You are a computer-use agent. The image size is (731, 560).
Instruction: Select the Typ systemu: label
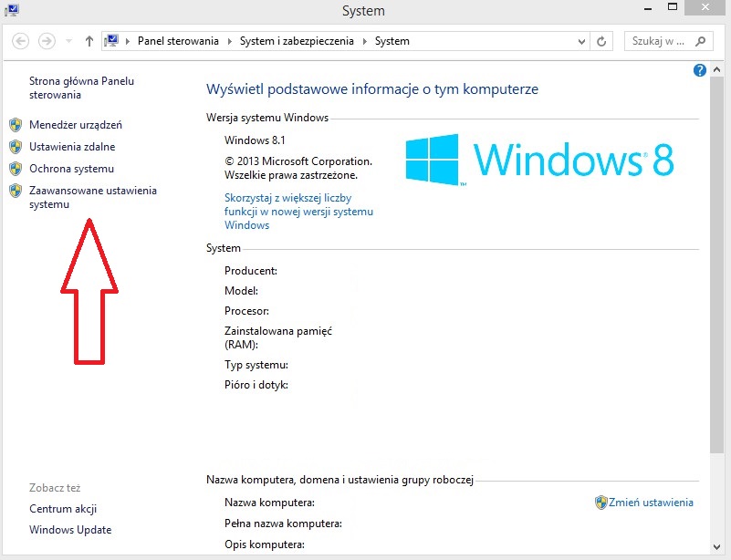pyautogui.click(x=256, y=365)
